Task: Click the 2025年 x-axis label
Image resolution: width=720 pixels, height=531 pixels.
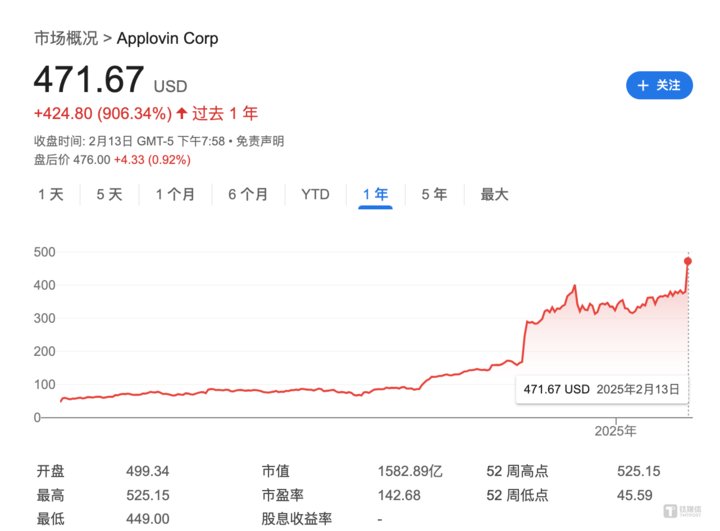Action: point(615,431)
